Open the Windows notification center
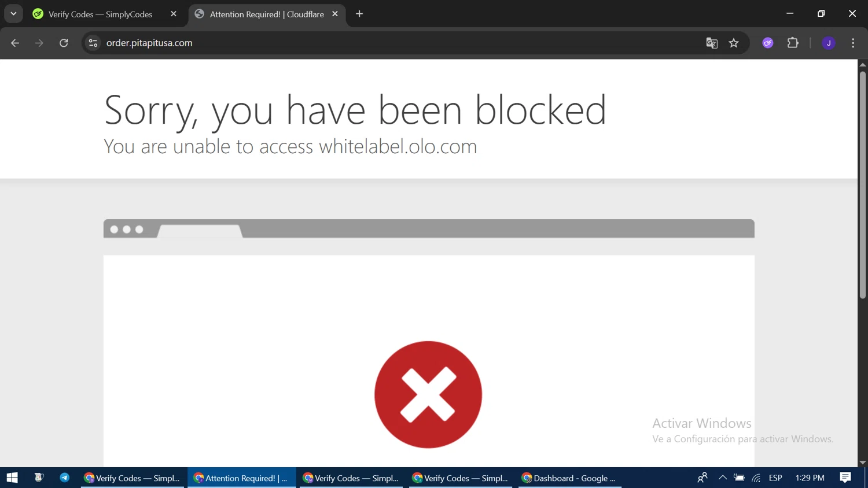 click(x=845, y=478)
